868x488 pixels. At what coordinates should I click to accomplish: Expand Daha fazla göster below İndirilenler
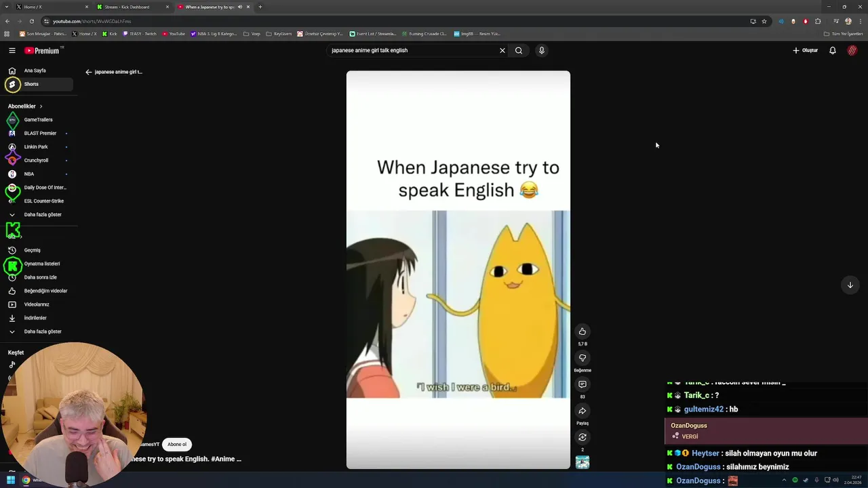point(38,331)
